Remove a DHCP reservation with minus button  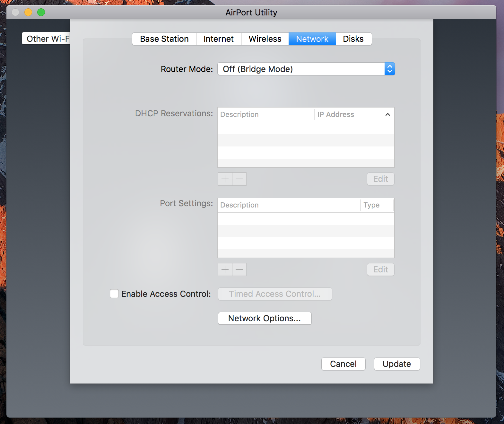pyautogui.click(x=239, y=179)
